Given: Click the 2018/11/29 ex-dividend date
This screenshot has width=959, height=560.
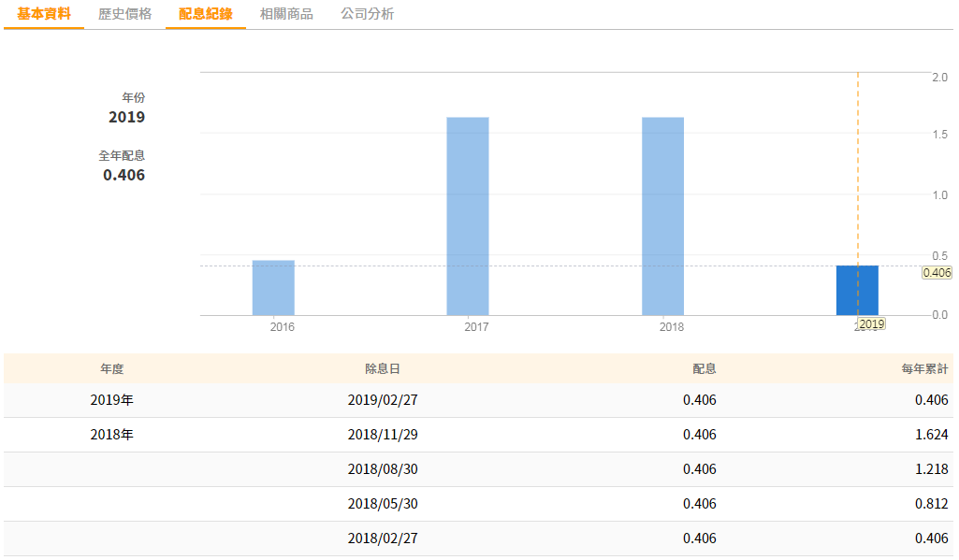Looking at the screenshot, I should (383, 435).
